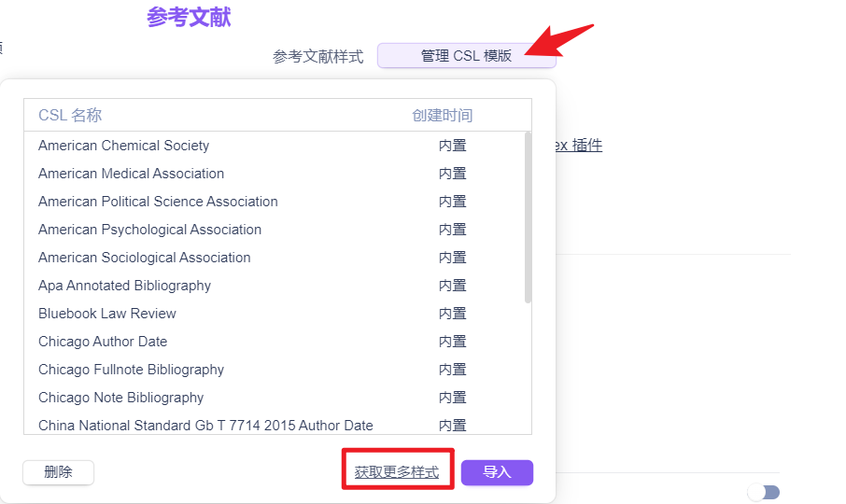
Task: Select China National Standard Gb T 7714 style
Action: (277, 425)
